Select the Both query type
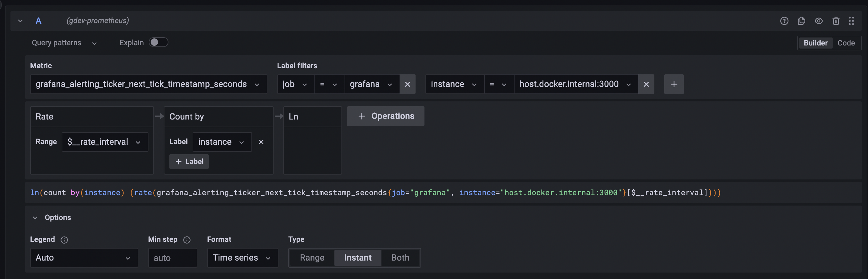868x279 pixels. coord(400,257)
